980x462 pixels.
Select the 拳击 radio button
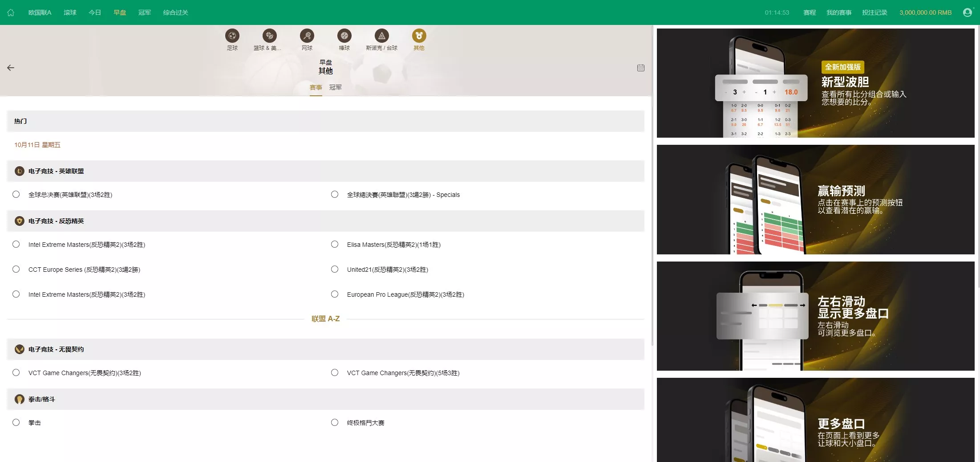pyautogui.click(x=16, y=422)
